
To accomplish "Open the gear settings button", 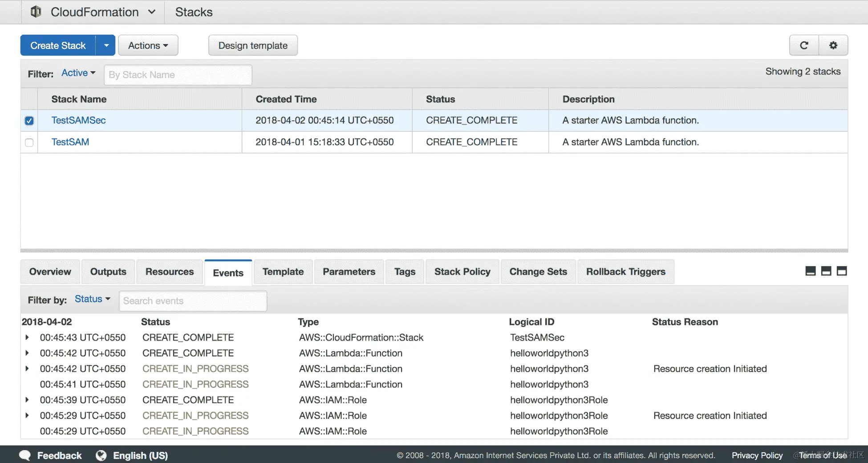I will tap(833, 45).
